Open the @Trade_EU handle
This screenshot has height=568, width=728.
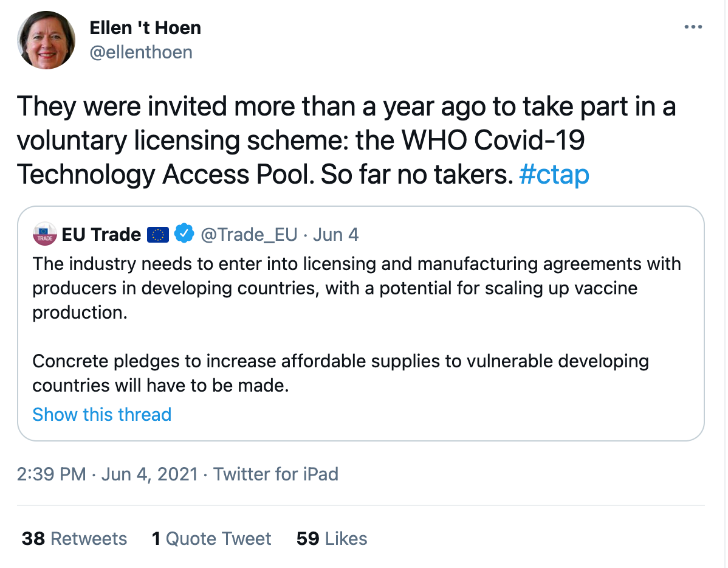(x=249, y=234)
